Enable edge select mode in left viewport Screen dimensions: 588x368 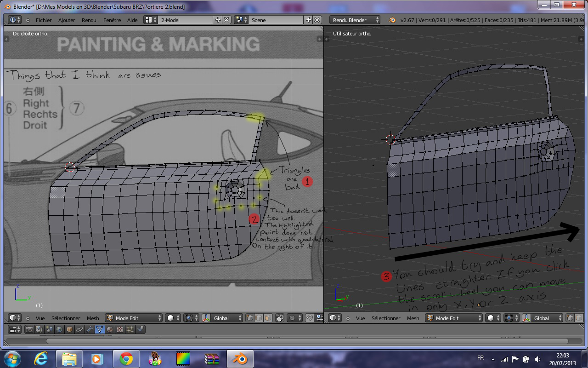pos(259,318)
